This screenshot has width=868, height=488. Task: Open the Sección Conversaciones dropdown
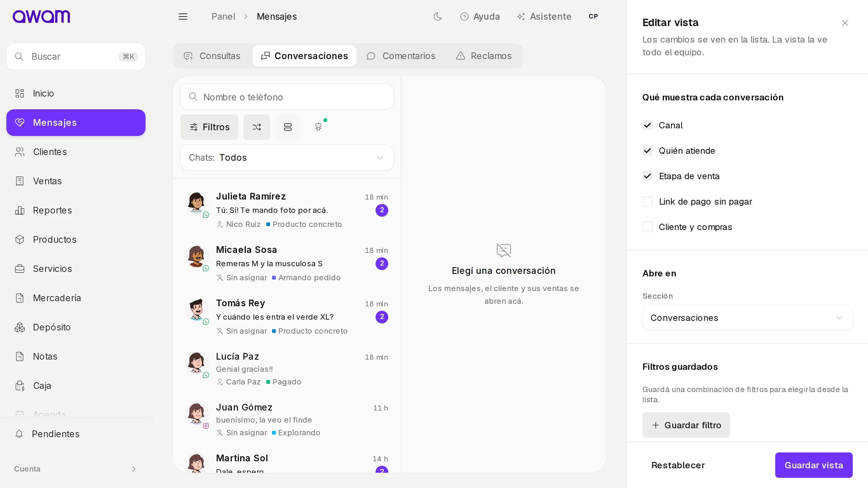click(x=747, y=318)
